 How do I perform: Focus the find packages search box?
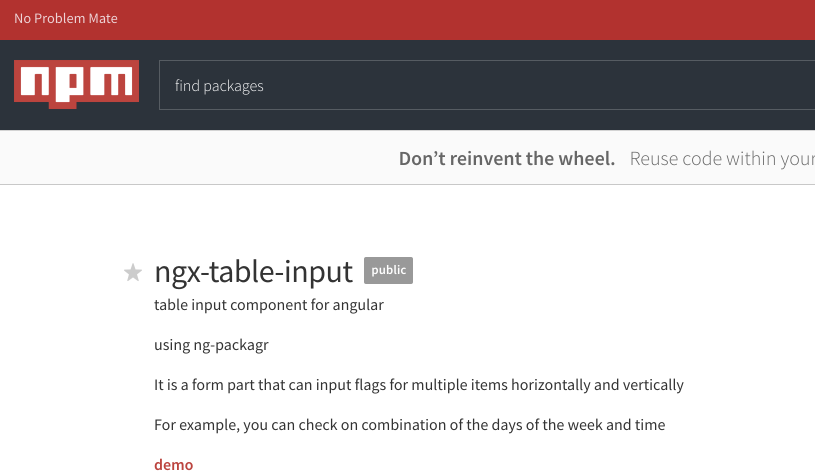point(487,85)
